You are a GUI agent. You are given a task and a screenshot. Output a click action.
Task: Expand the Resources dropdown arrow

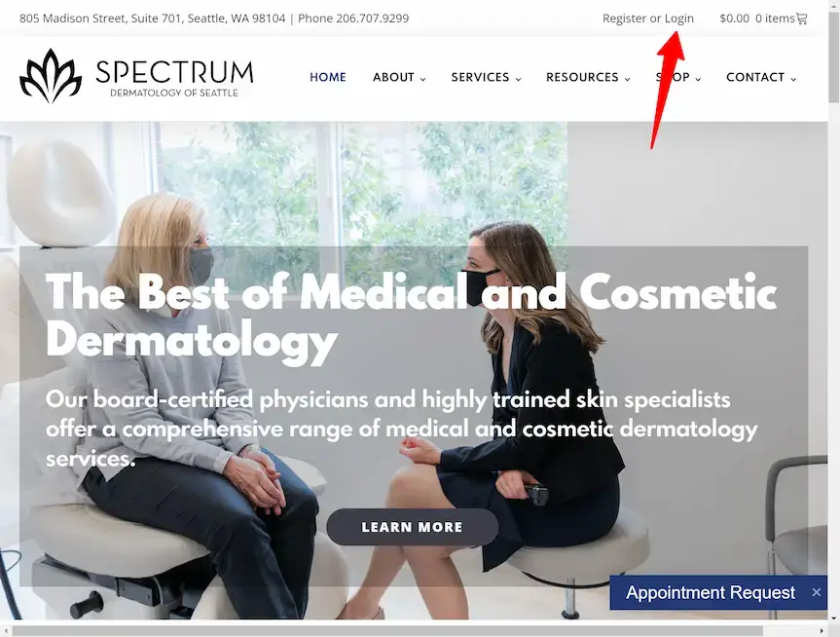pyautogui.click(x=627, y=79)
